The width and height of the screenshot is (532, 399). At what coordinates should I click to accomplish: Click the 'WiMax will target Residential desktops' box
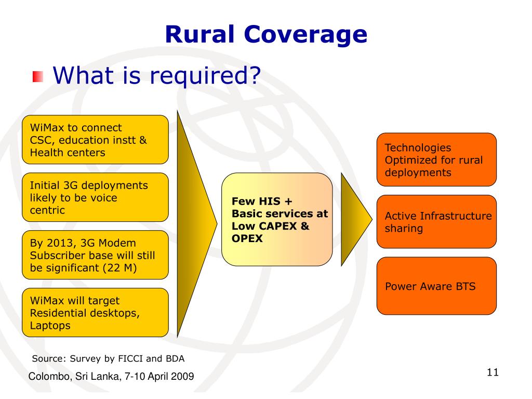point(96,313)
